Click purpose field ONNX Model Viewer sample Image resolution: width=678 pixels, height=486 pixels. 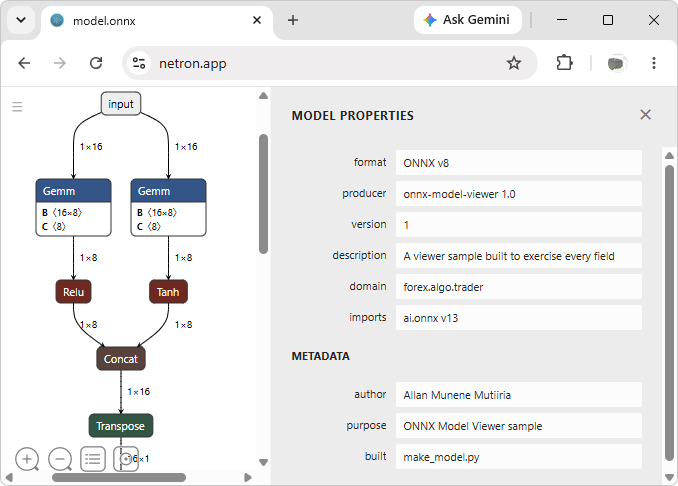pyautogui.click(x=518, y=426)
